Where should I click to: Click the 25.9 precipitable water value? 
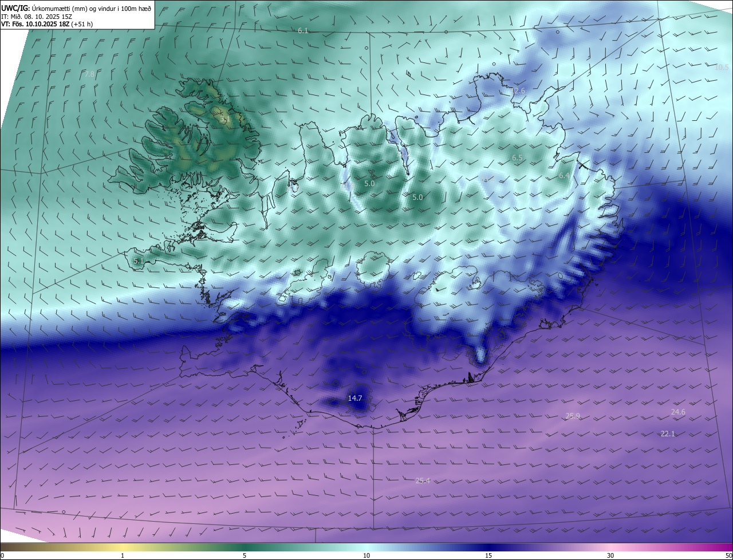point(573,416)
